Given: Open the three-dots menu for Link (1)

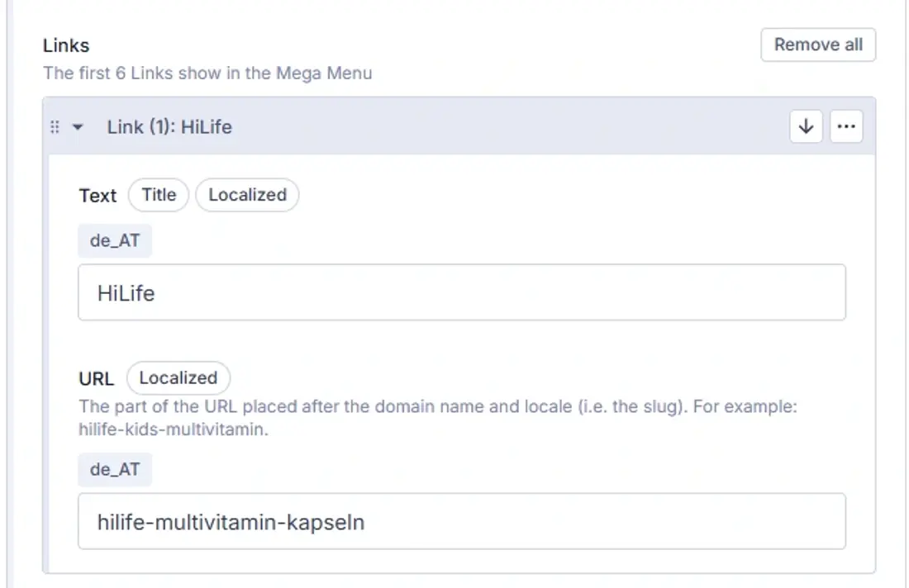Looking at the screenshot, I should click(846, 126).
